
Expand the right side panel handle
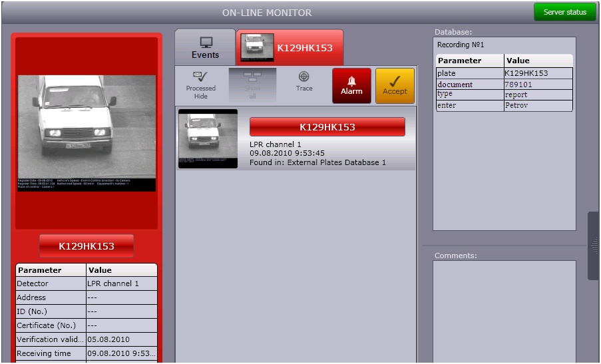593,246
